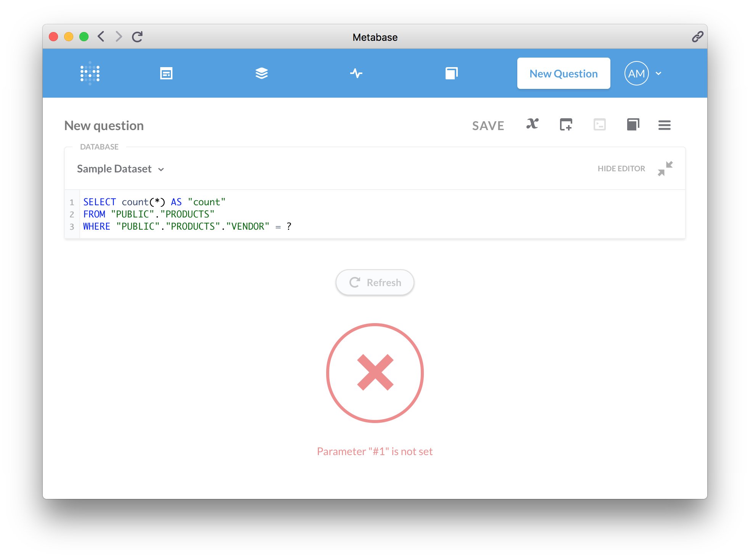This screenshot has height=560, width=750.
Task: Open the Sample Dataset database dropdown
Action: tap(120, 169)
